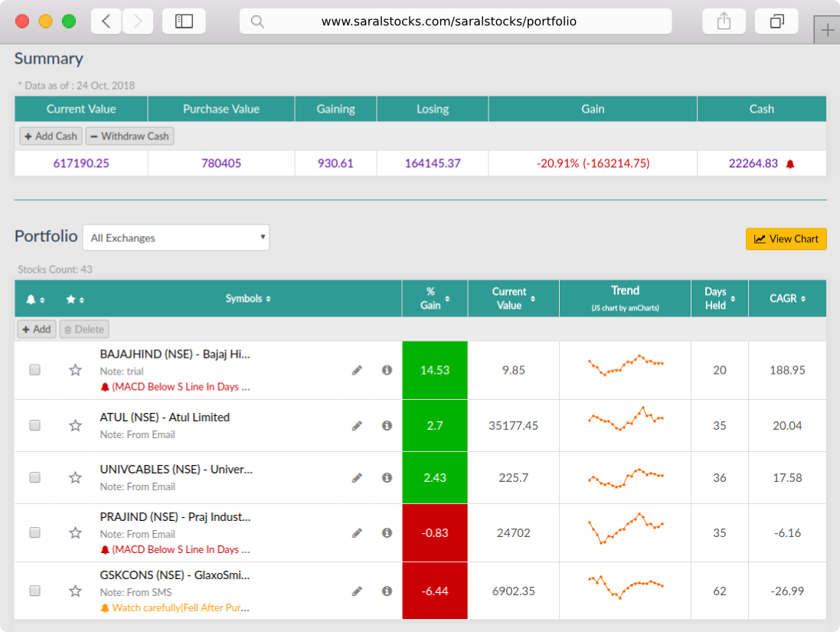
Task: Open the ATUL trend sparkline chart
Action: tap(626, 419)
